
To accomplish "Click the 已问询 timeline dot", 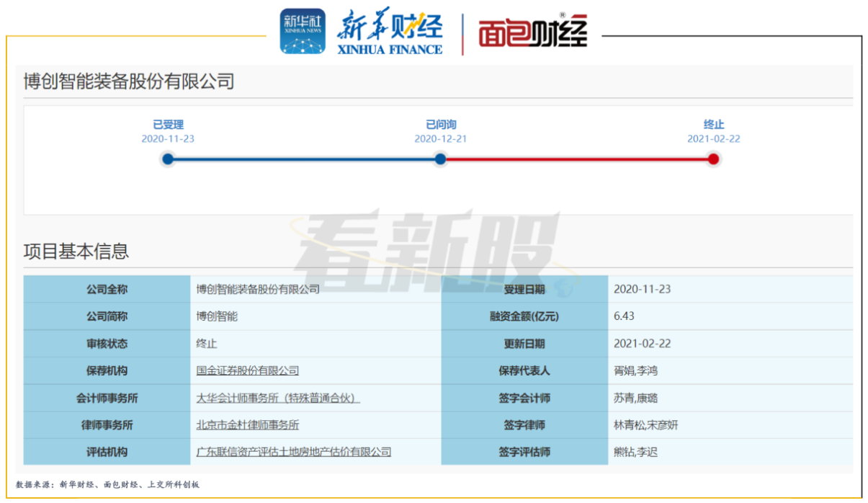I will [x=440, y=159].
